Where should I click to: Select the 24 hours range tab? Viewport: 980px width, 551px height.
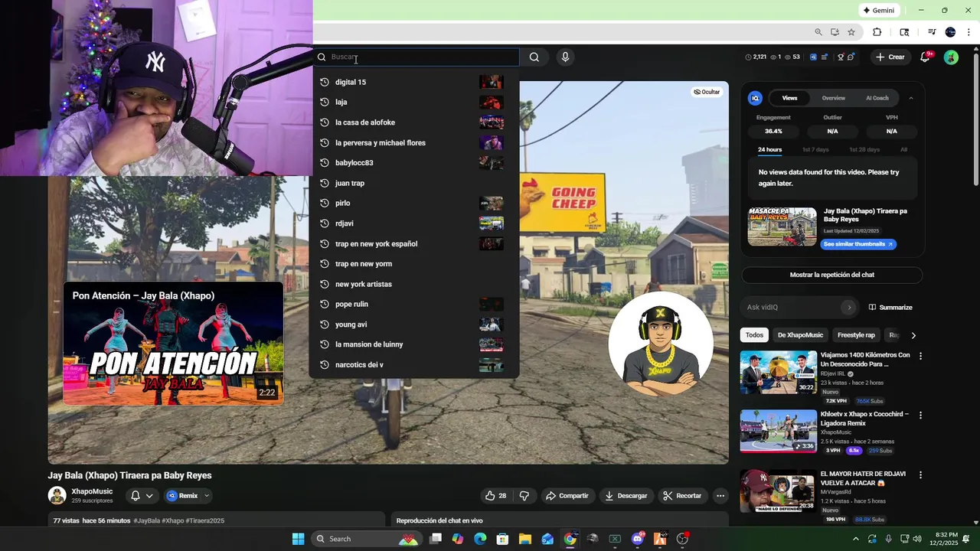769,149
